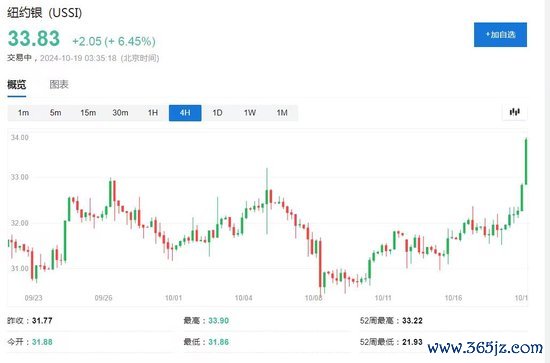This screenshot has height=363, width=550.
Task: Select the 5m timeframe
Action: (55, 113)
